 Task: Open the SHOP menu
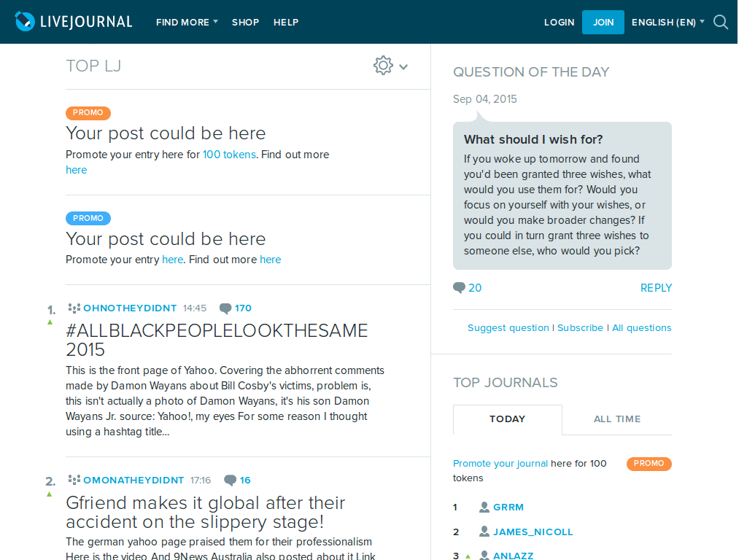click(x=245, y=22)
